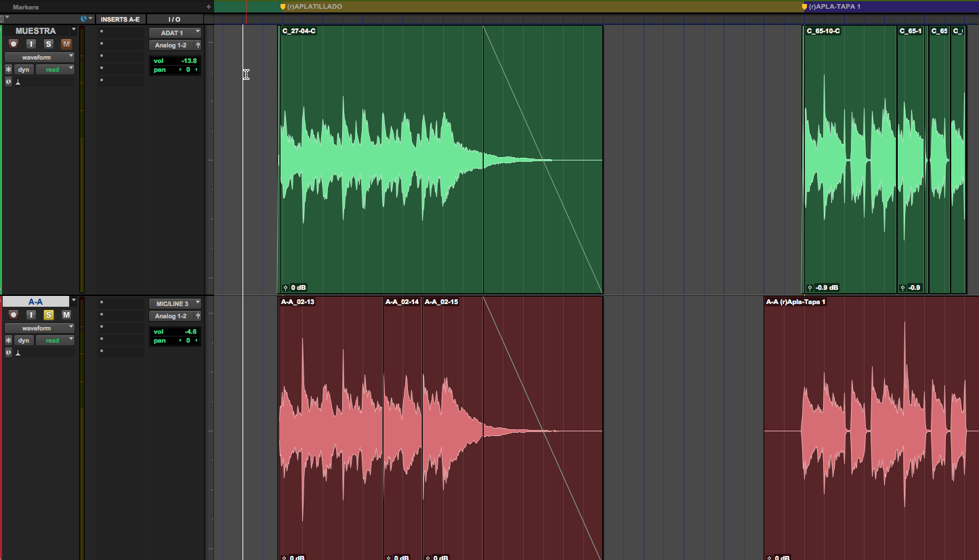This screenshot has width=979, height=560.
Task: Open the waveform view selector on MUESTRA
Action: (x=39, y=57)
